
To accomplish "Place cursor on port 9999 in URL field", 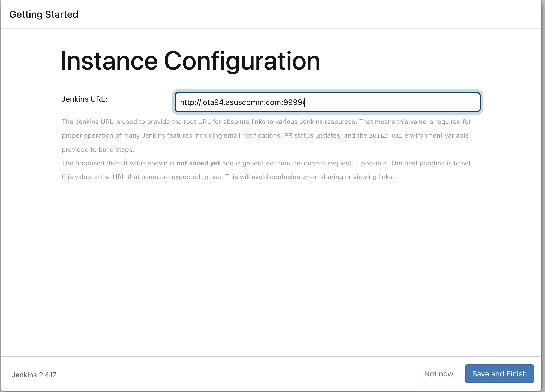I will point(293,102).
